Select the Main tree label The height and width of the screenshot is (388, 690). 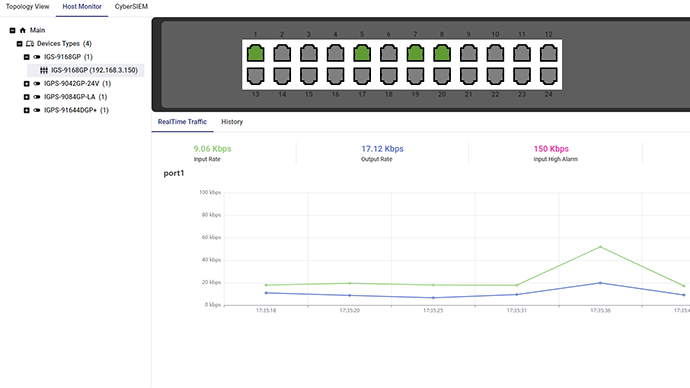click(x=37, y=30)
